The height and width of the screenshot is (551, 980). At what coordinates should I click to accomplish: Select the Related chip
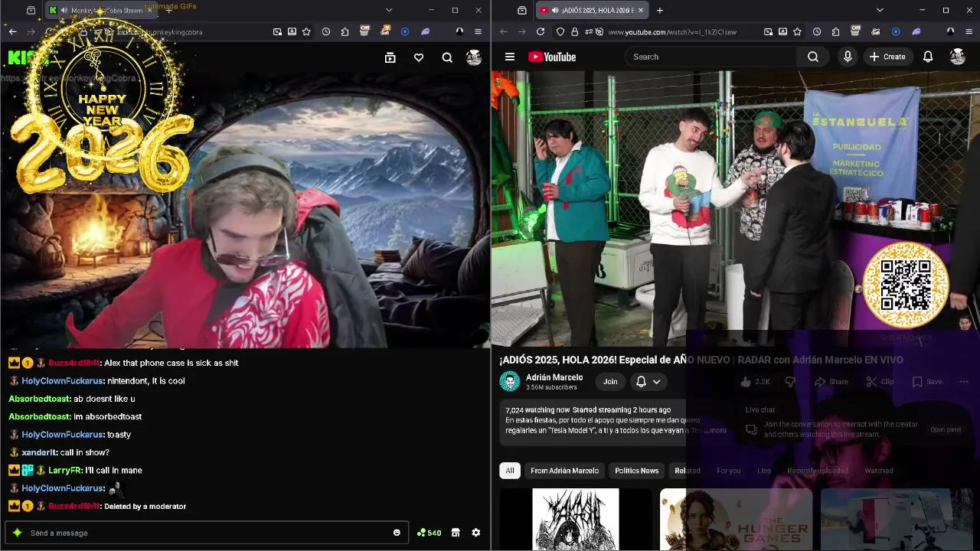688,471
